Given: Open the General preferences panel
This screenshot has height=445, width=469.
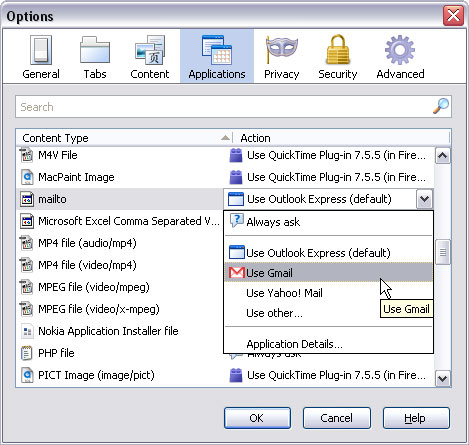Looking at the screenshot, I should [41, 57].
